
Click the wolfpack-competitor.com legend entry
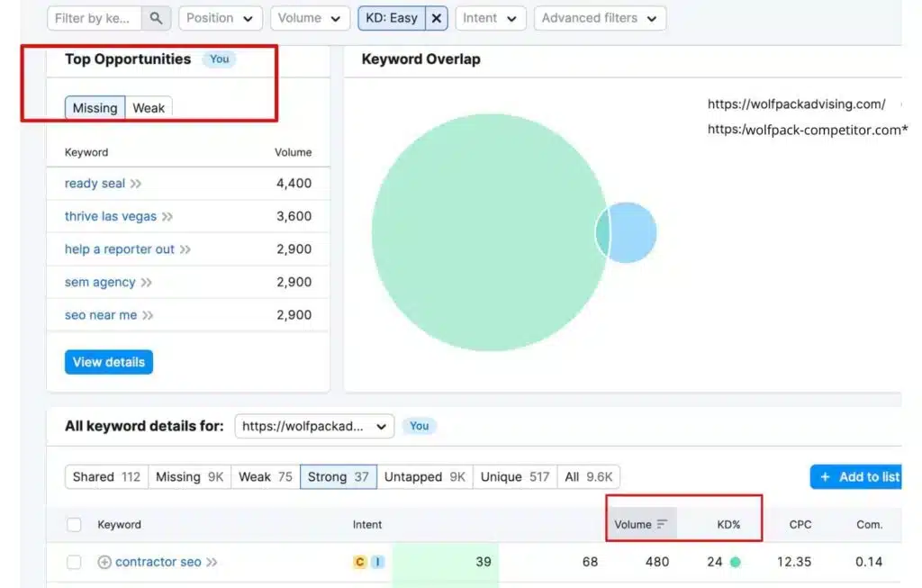[x=808, y=130]
